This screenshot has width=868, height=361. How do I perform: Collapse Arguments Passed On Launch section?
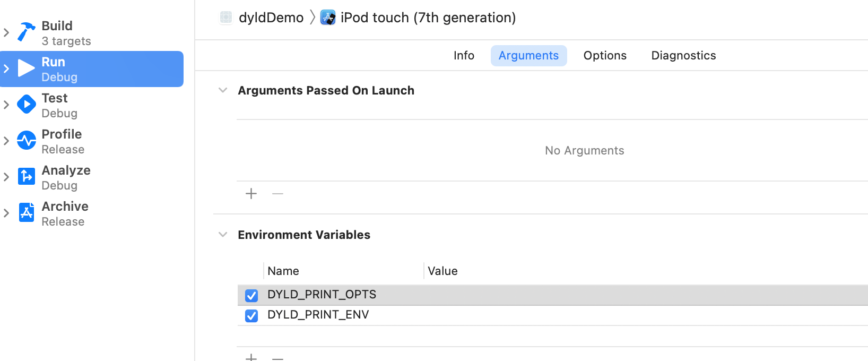tap(223, 90)
